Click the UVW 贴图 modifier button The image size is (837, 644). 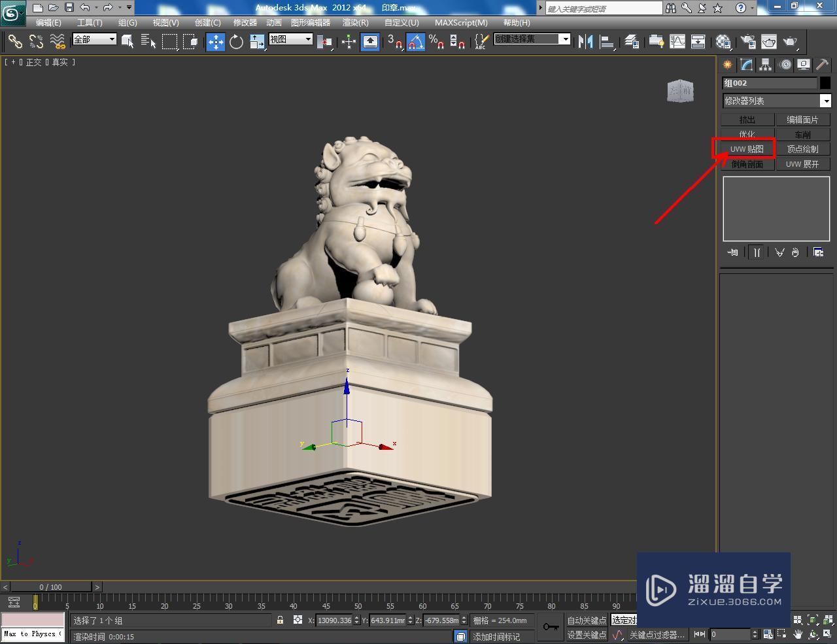pos(747,149)
